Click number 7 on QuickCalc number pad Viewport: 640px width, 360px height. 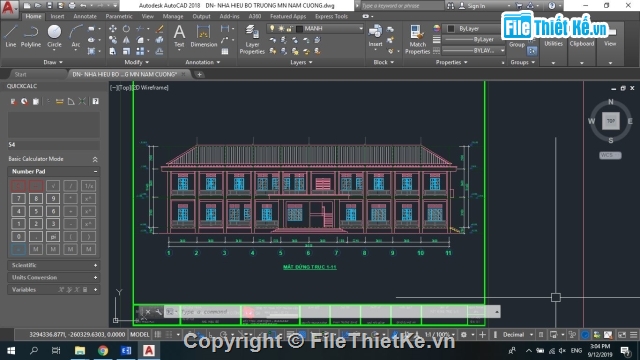pos(18,198)
